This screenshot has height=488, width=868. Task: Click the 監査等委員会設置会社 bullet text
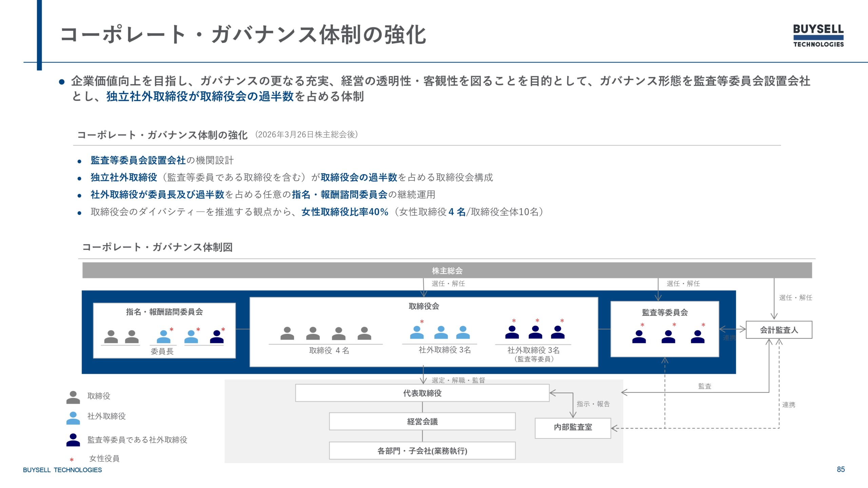click(138, 160)
